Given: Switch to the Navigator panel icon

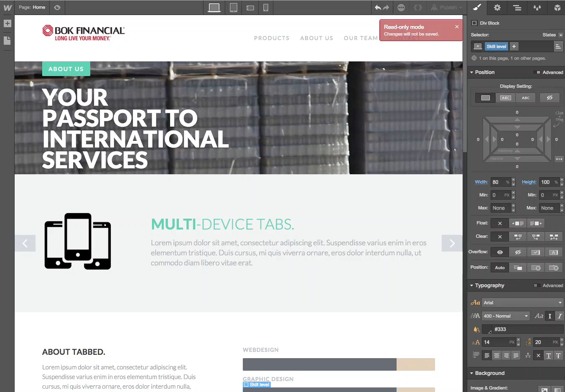Looking at the screenshot, I should (517, 8).
